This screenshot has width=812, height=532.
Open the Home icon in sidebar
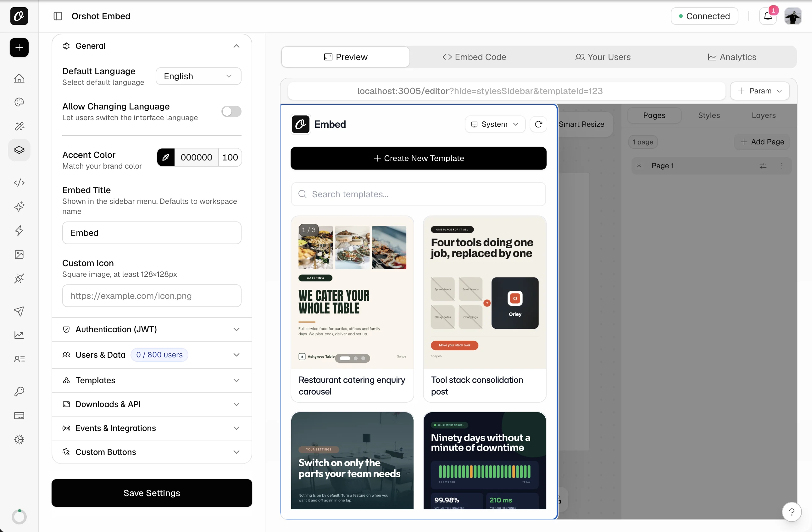click(x=19, y=78)
